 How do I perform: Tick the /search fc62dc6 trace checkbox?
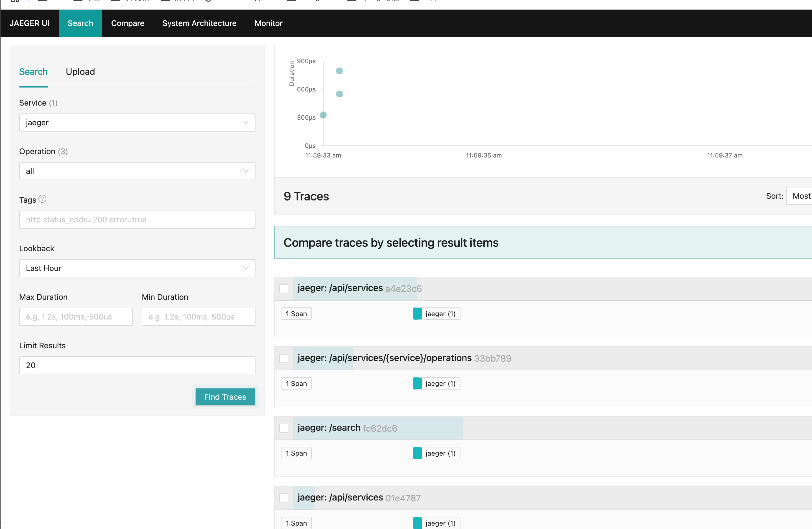(283, 428)
